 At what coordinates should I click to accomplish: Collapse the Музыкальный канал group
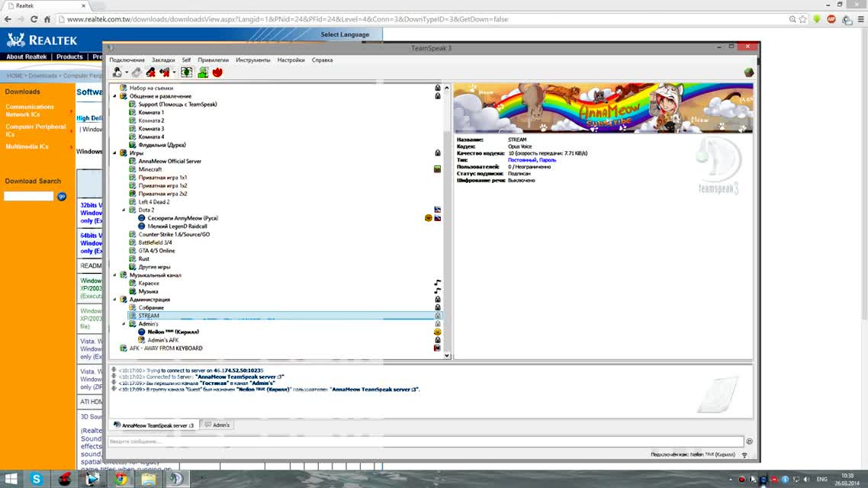pyautogui.click(x=115, y=275)
